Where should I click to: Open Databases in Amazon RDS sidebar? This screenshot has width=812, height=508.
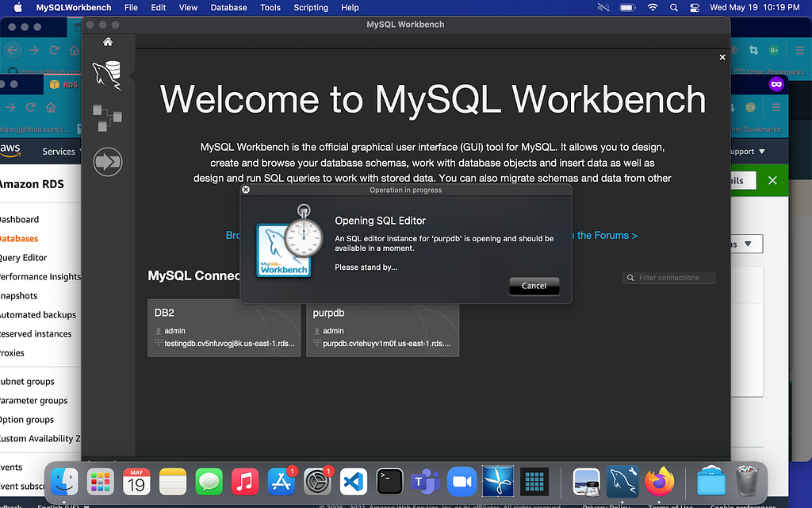pyautogui.click(x=19, y=238)
